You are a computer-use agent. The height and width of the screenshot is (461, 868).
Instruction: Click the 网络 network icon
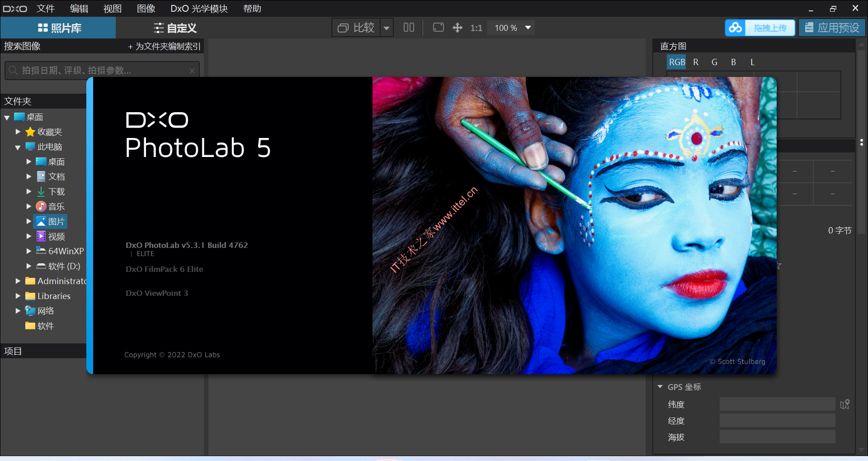pos(30,310)
